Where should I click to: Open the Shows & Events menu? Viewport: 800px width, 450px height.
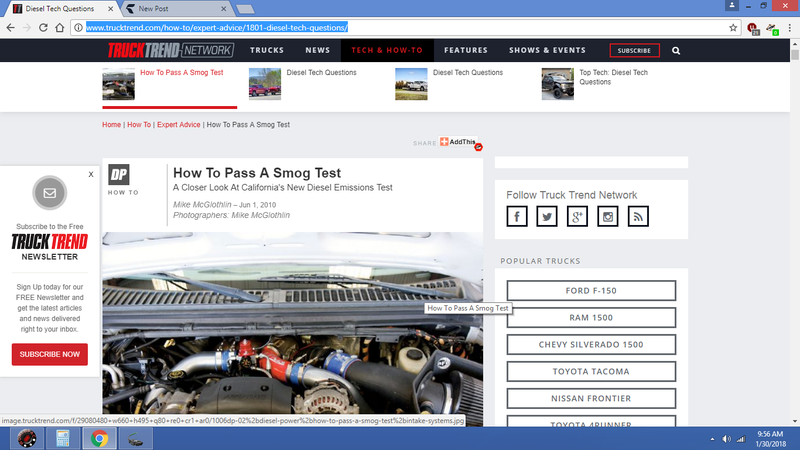coord(547,50)
